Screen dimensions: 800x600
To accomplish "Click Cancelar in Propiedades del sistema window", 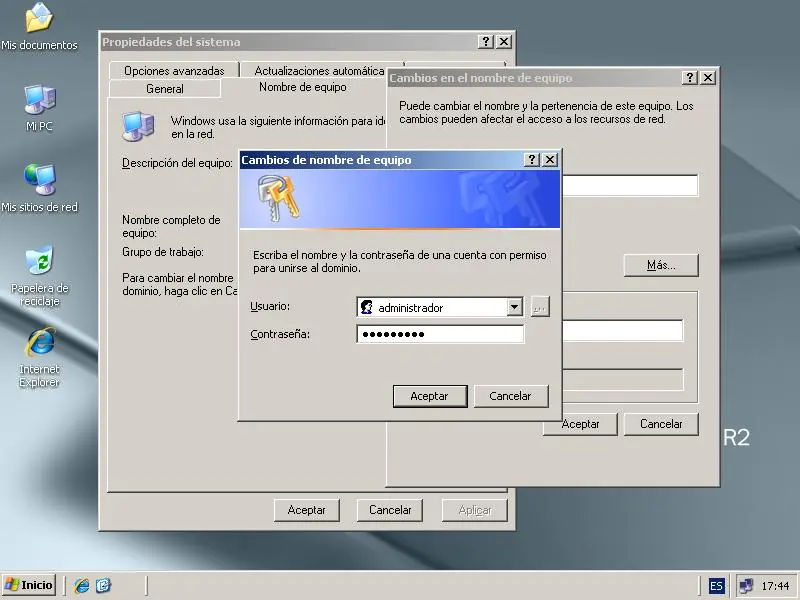I will coord(390,510).
